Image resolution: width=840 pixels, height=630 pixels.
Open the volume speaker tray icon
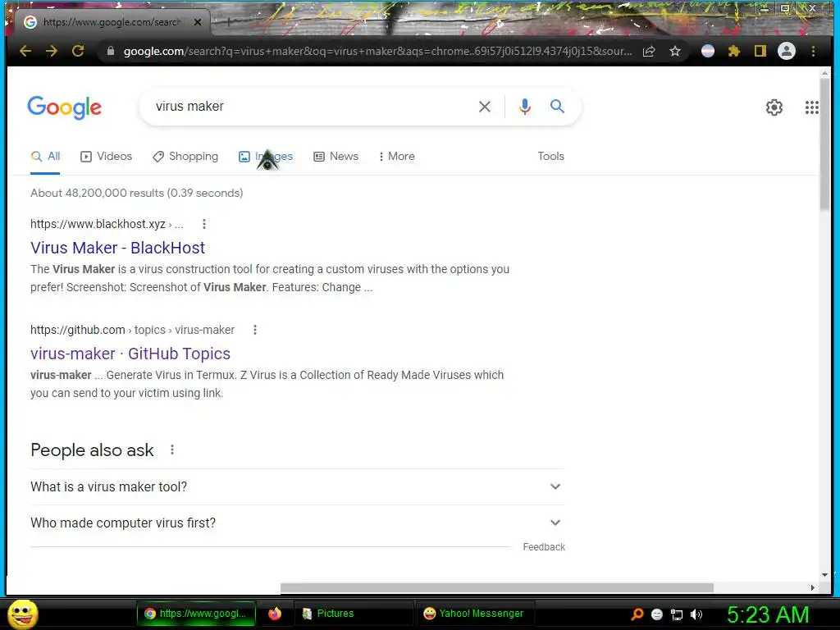[696, 614]
